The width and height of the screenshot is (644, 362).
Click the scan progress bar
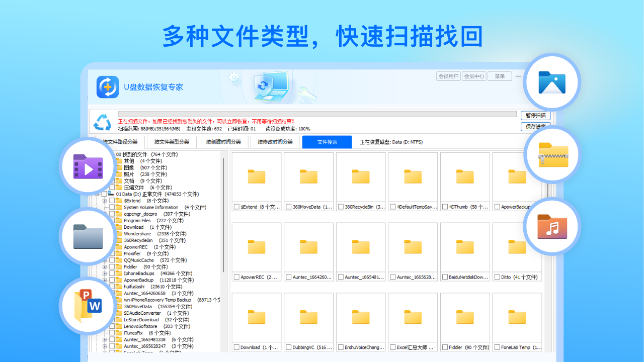[x=317, y=113]
